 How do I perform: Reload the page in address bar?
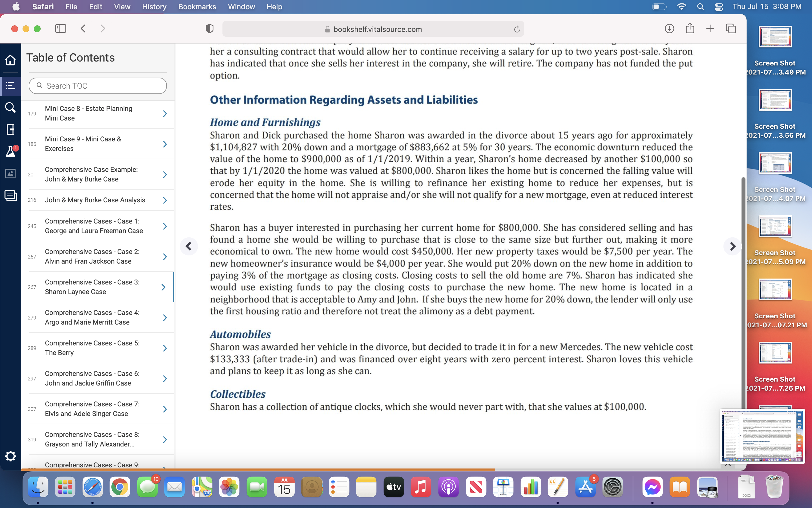(517, 29)
